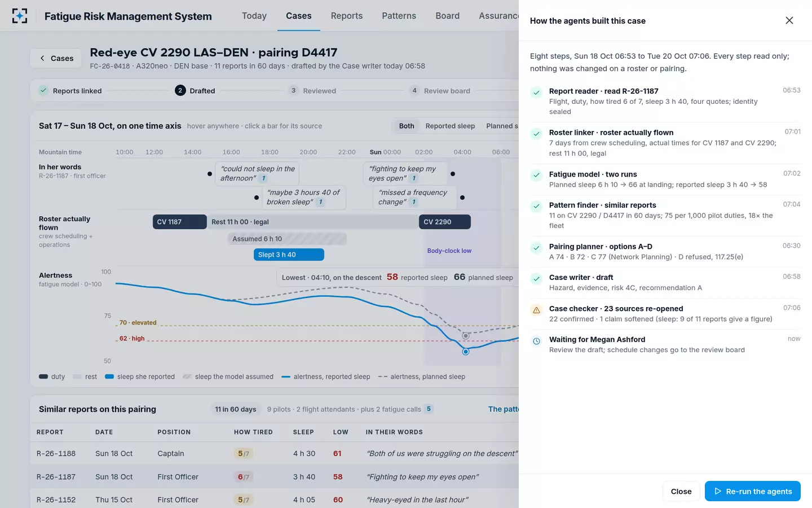This screenshot has width=812, height=508.
Task: Switch chart to Reported sleep view
Action: pyautogui.click(x=450, y=126)
